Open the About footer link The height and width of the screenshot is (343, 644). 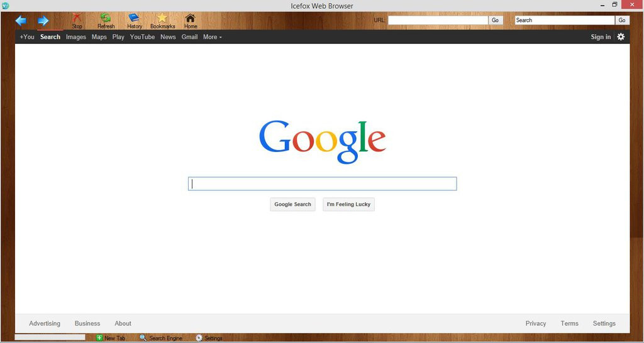click(123, 324)
